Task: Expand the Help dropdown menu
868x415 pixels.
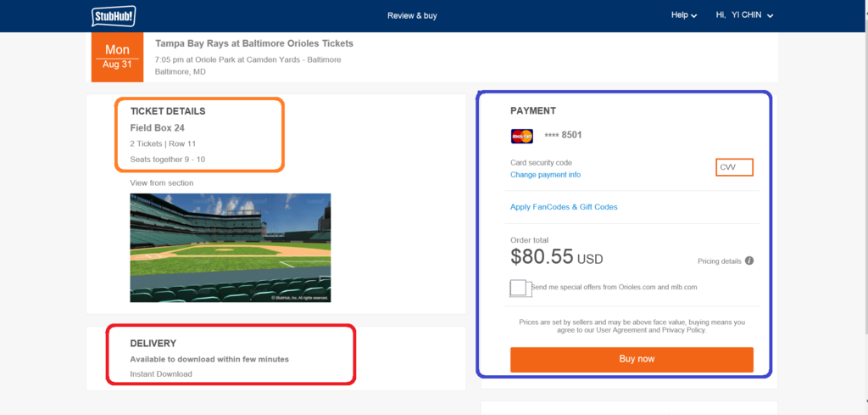Action: pos(683,15)
